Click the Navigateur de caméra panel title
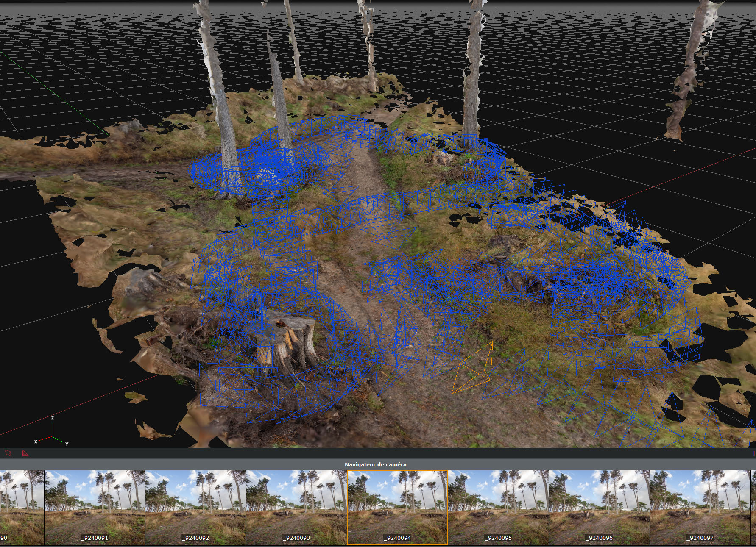The height and width of the screenshot is (547, 756). pos(375,464)
